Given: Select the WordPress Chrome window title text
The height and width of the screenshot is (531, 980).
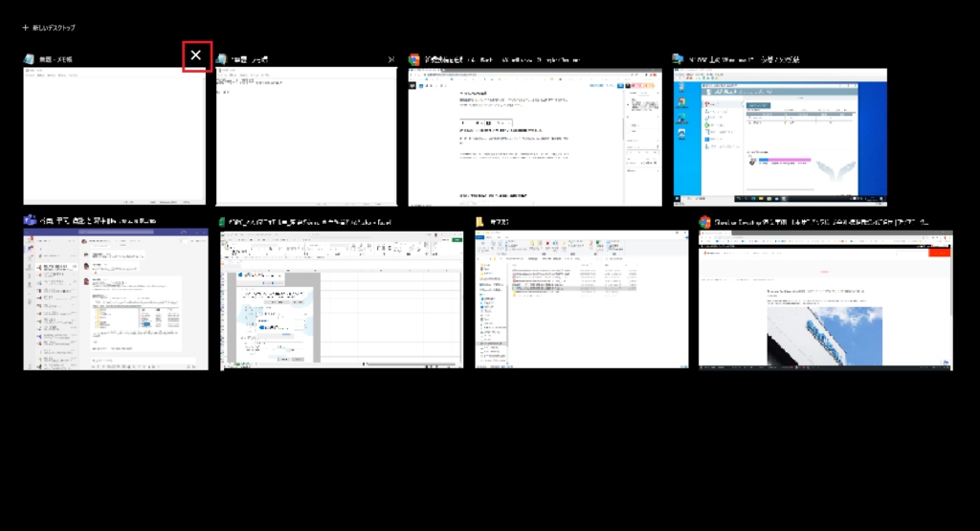Looking at the screenshot, I should (x=502, y=60).
